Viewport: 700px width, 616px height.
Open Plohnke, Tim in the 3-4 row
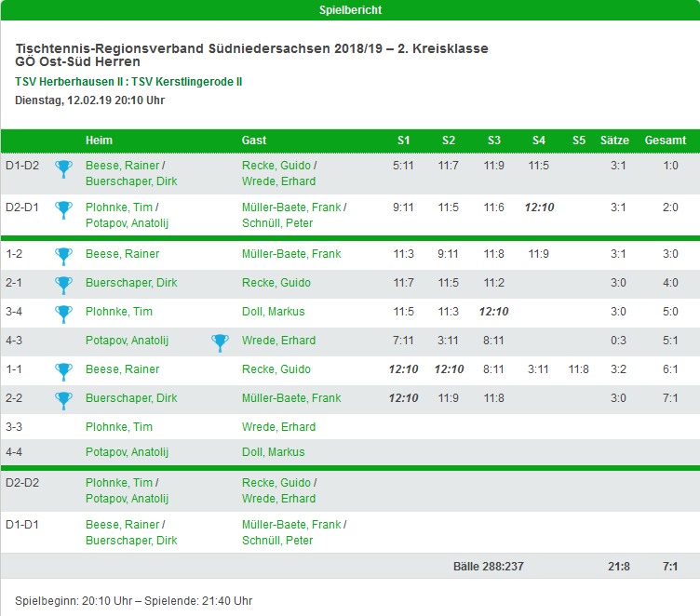(x=119, y=312)
